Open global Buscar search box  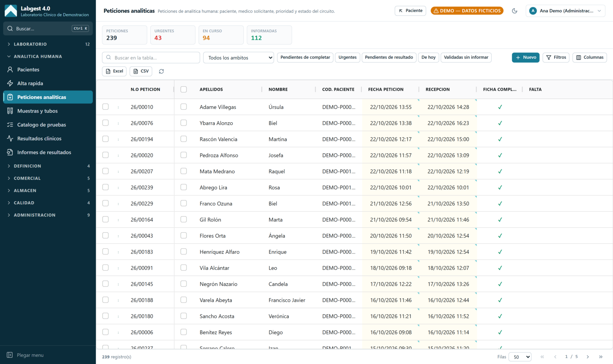(48, 28)
